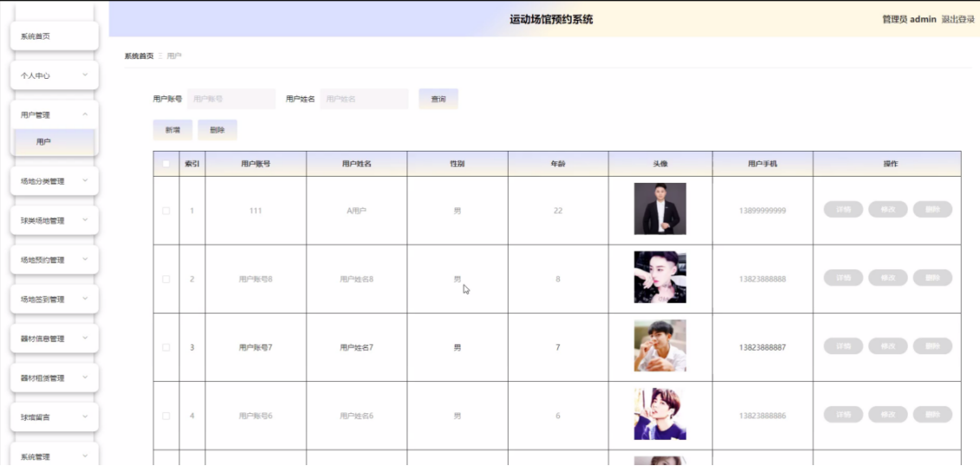Expand the 球类场地管理 chevron

tap(86, 221)
